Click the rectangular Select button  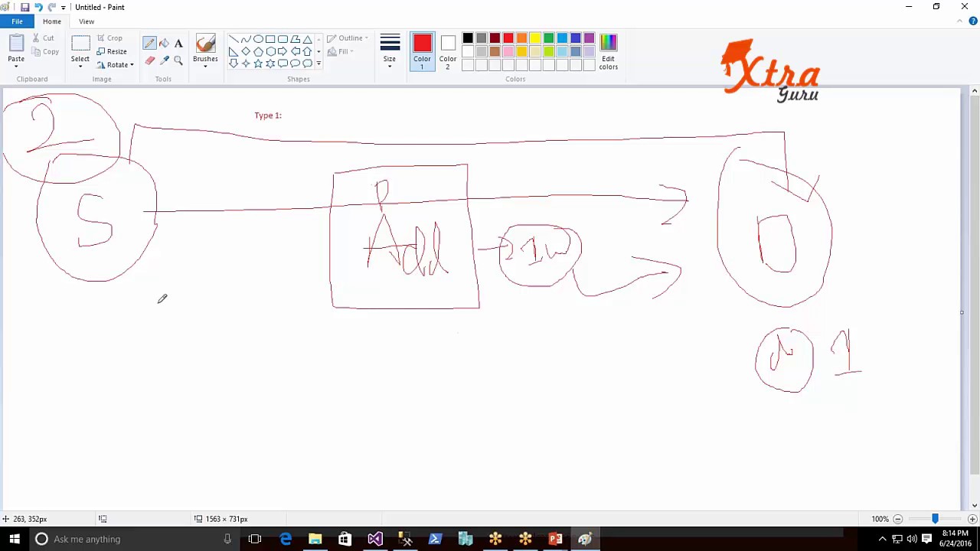(80, 47)
